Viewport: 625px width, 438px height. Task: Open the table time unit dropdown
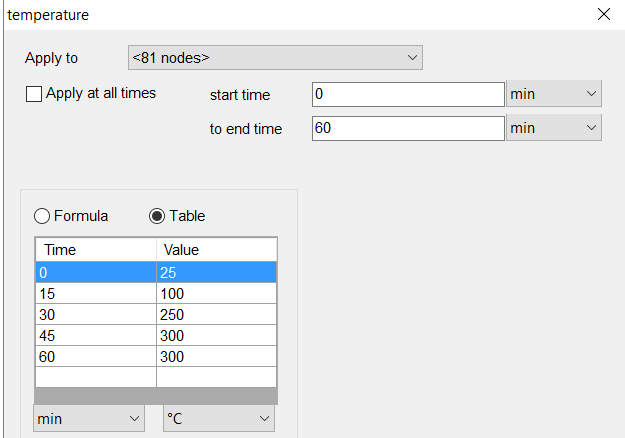[89, 418]
